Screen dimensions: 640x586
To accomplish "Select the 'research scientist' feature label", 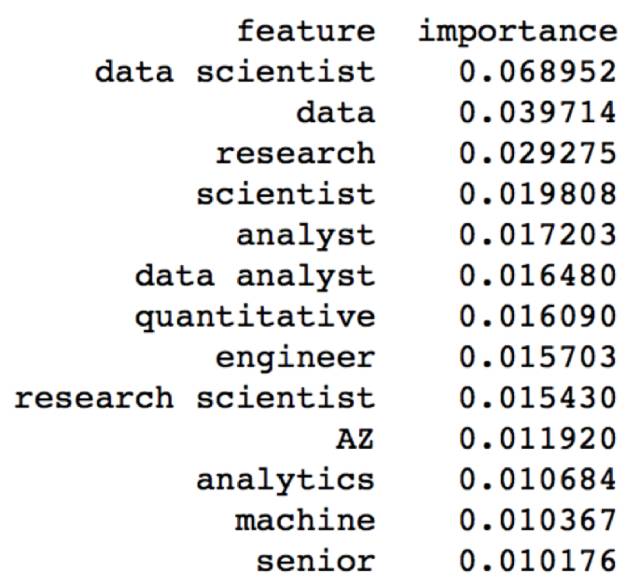I will click(195, 399).
